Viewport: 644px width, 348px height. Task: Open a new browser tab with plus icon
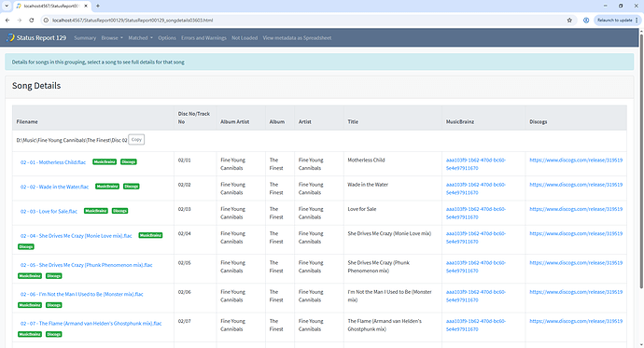coord(98,6)
